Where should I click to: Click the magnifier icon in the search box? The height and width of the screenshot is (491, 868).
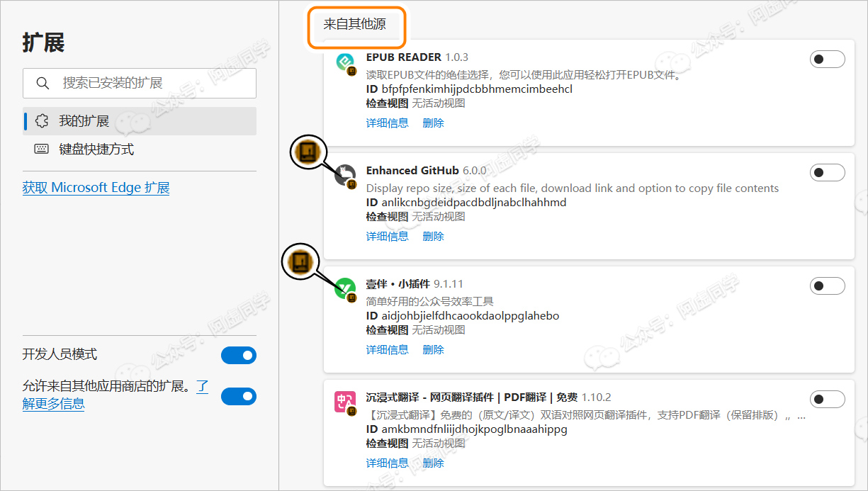pos(43,84)
